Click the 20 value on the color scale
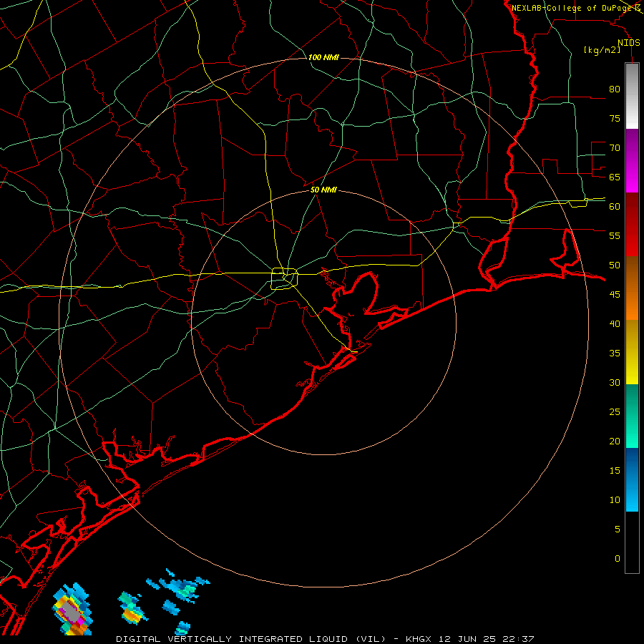Screen dimensions: 644x644 (615, 441)
